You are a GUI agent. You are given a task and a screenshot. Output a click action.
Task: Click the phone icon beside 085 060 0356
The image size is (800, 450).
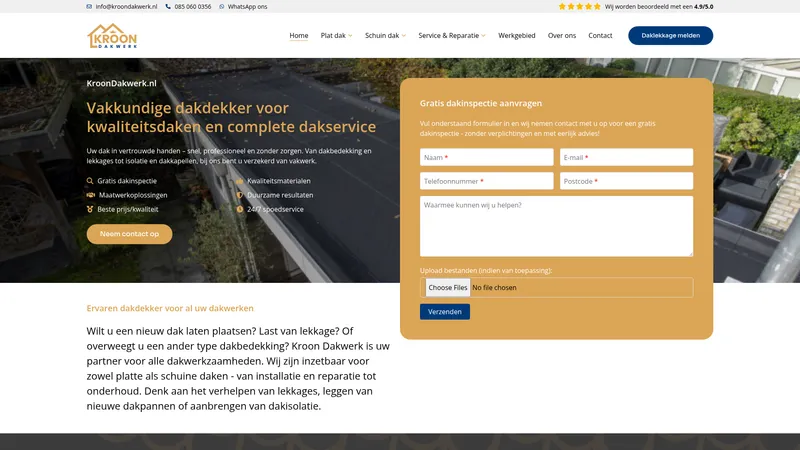click(168, 7)
